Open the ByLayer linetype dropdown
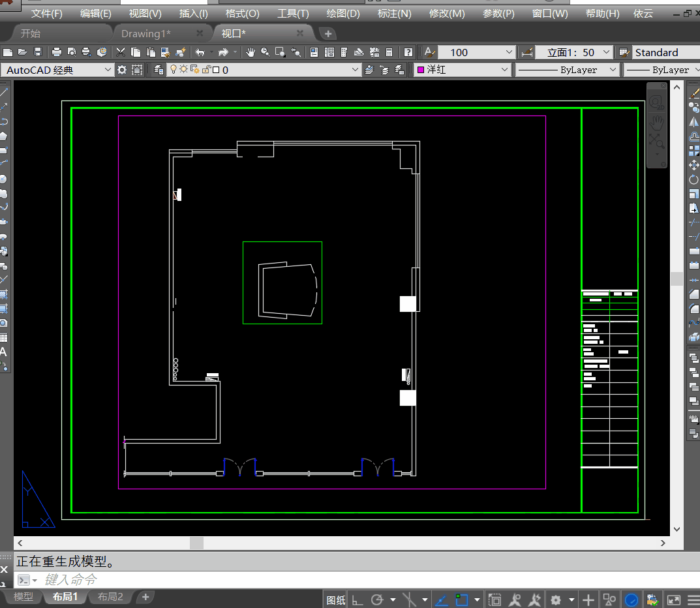Viewport: 700px width, 608px height. pos(567,70)
